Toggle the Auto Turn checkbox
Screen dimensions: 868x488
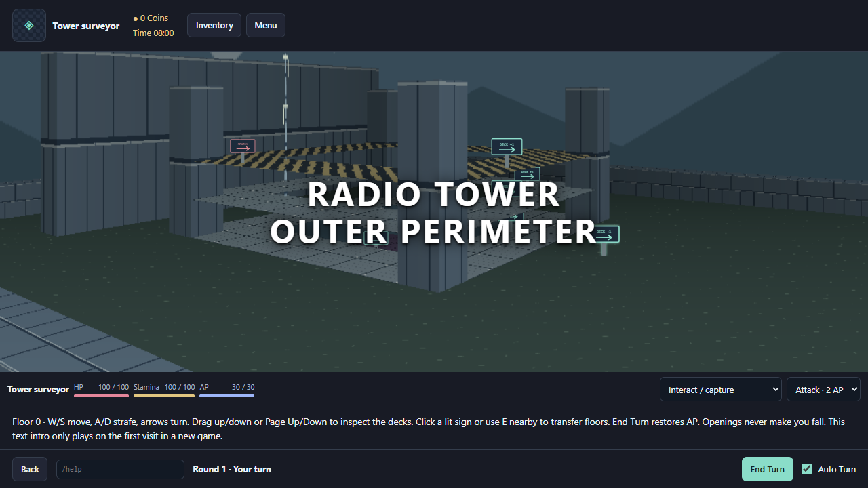pos(807,468)
